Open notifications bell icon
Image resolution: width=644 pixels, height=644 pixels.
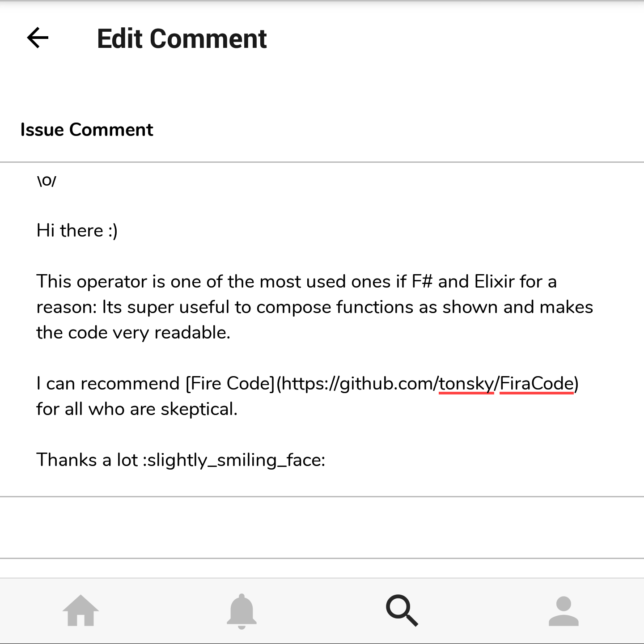pyautogui.click(x=241, y=610)
